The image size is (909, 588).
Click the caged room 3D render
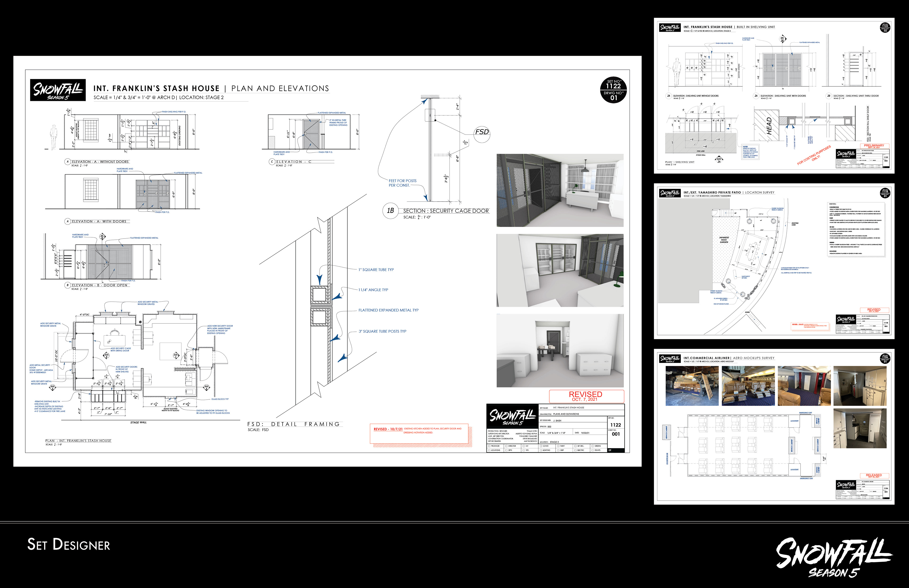click(560, 190)
